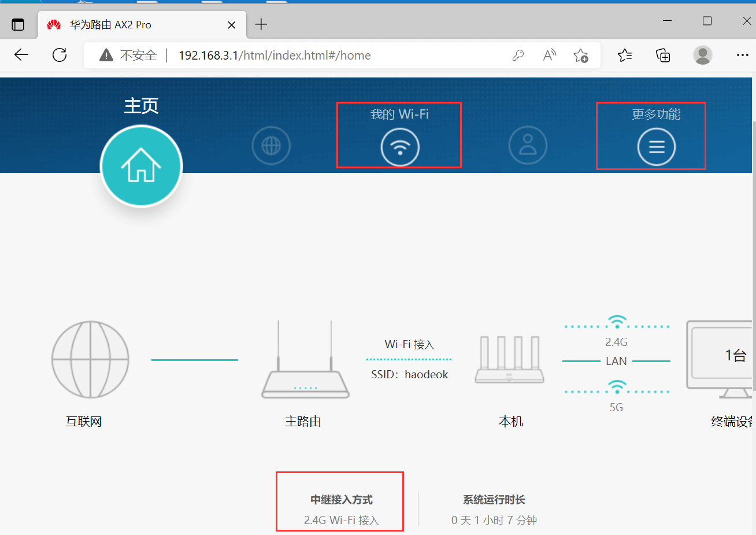
Task: Click the 中继接入方式 label
Action: (341, 500)
